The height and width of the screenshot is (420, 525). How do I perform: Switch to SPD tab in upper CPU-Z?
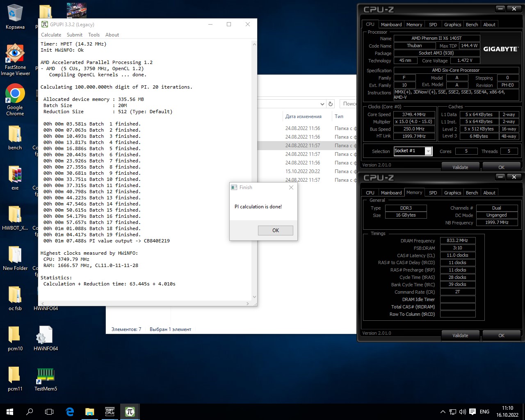click(433, 25)
